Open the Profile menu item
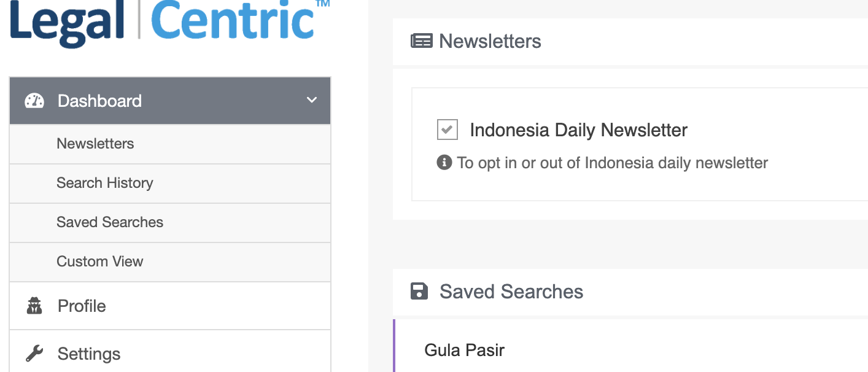Image resolution: width=868 pixels, height=372 pixels. [x=82, y=306]
